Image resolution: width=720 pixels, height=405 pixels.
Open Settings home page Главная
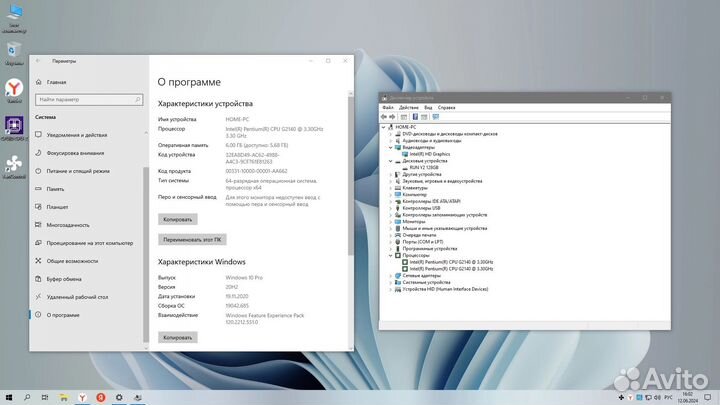coord(51,82)
